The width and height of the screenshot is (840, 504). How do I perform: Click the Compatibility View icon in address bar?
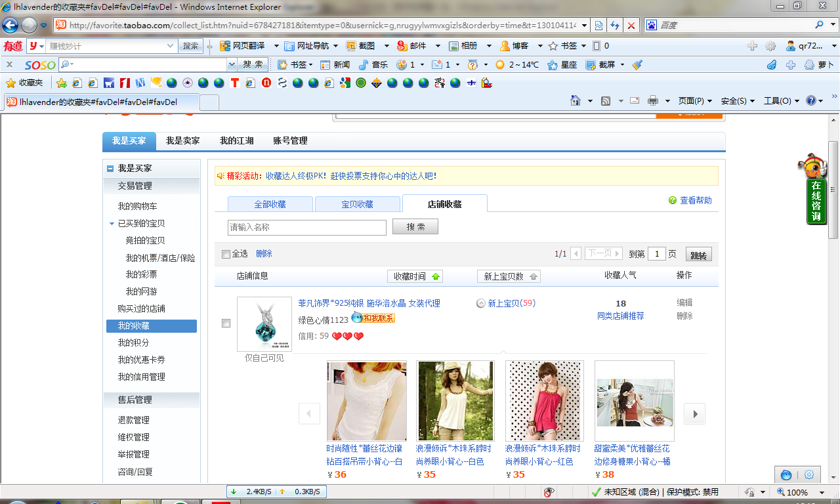(x=598, y=26)
